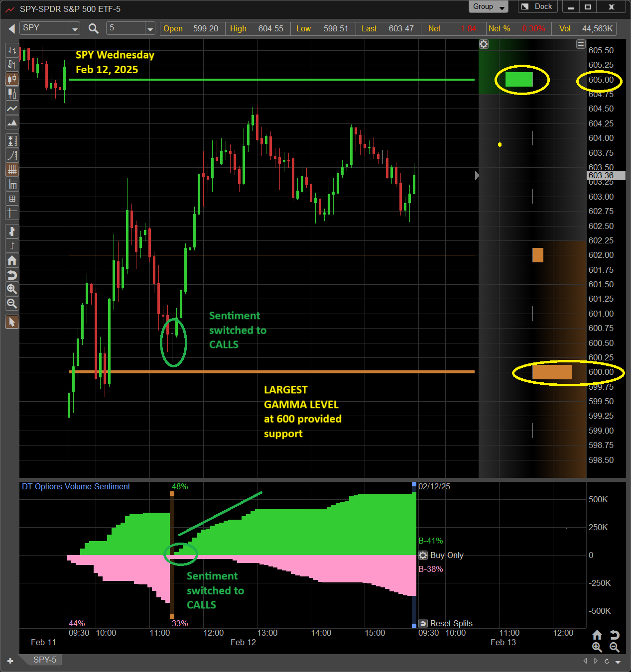The image size is (631, 672).
Task: Select the area (mountain) chart type
Action: 12,122
